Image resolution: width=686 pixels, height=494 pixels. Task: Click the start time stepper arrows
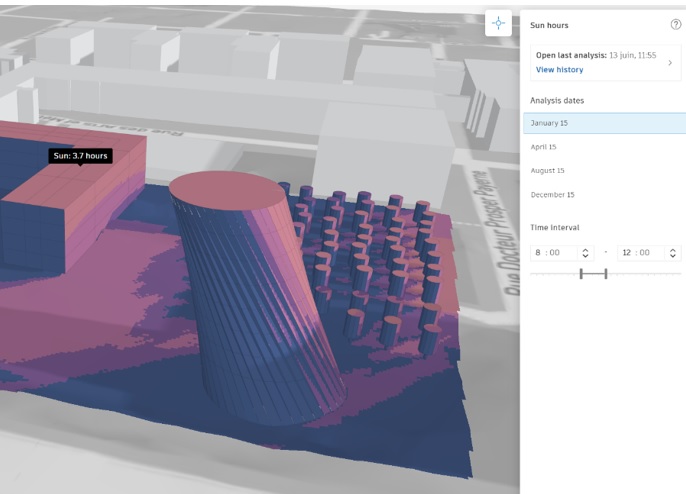point(585,253)
